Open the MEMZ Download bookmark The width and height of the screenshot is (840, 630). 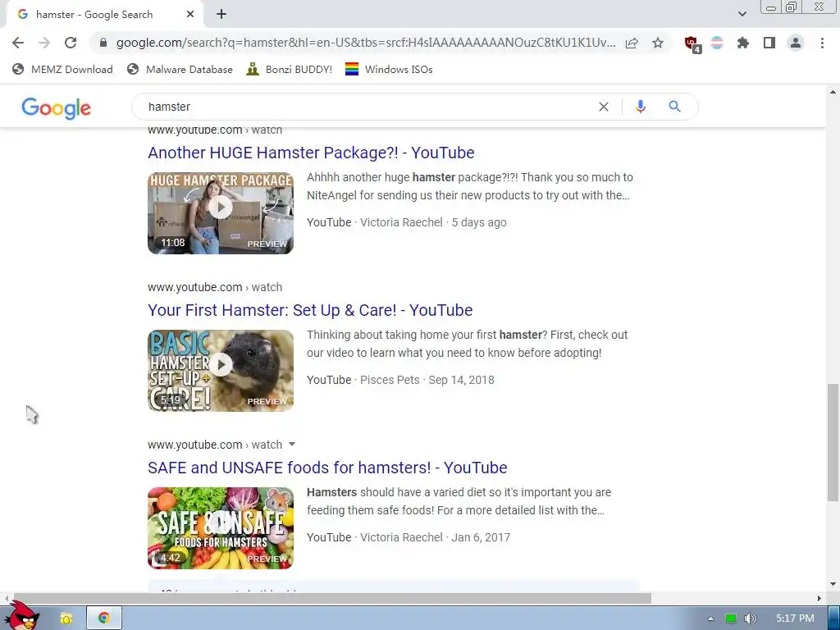tap(62, 69)
